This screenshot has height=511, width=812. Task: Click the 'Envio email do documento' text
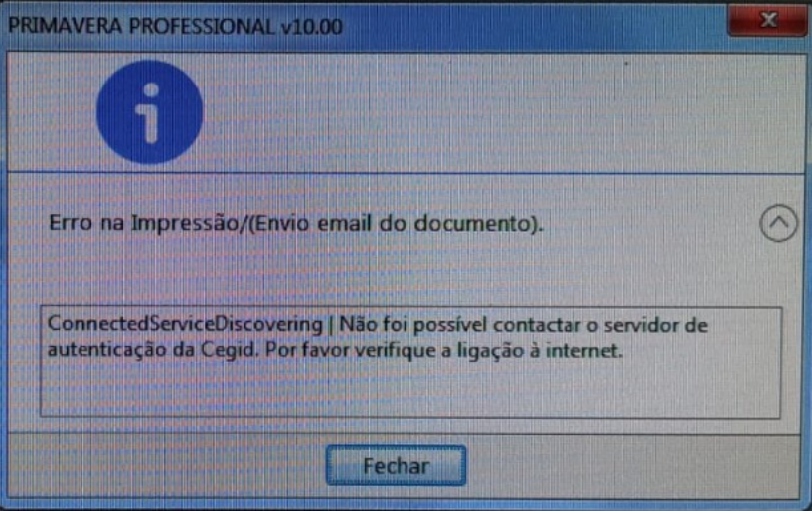coord(396,224)
